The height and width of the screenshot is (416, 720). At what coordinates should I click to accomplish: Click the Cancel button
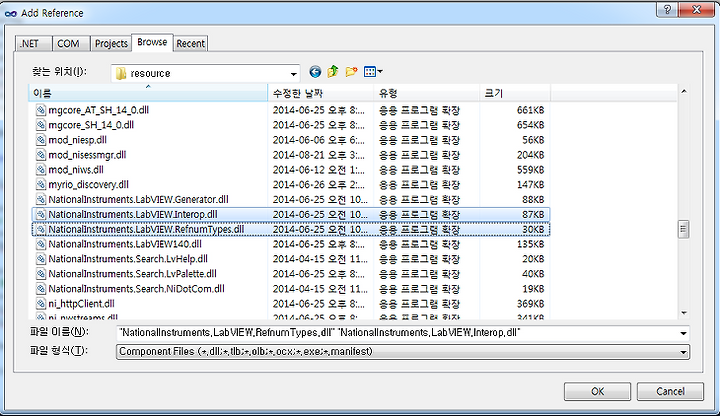click(670, 392)
